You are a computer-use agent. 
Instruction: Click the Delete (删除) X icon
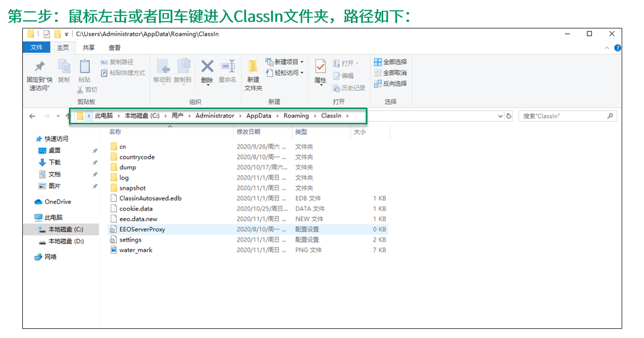[x=207, y=66]
